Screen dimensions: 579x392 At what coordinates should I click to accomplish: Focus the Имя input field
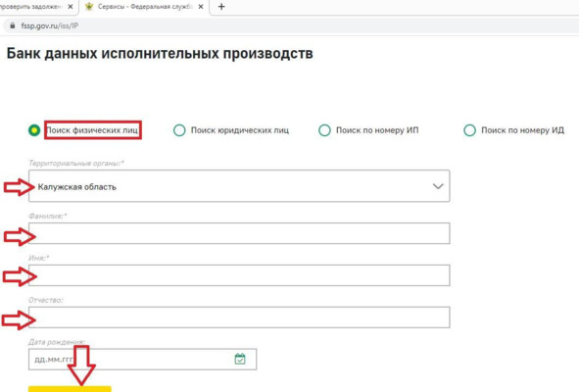(239, 275)
